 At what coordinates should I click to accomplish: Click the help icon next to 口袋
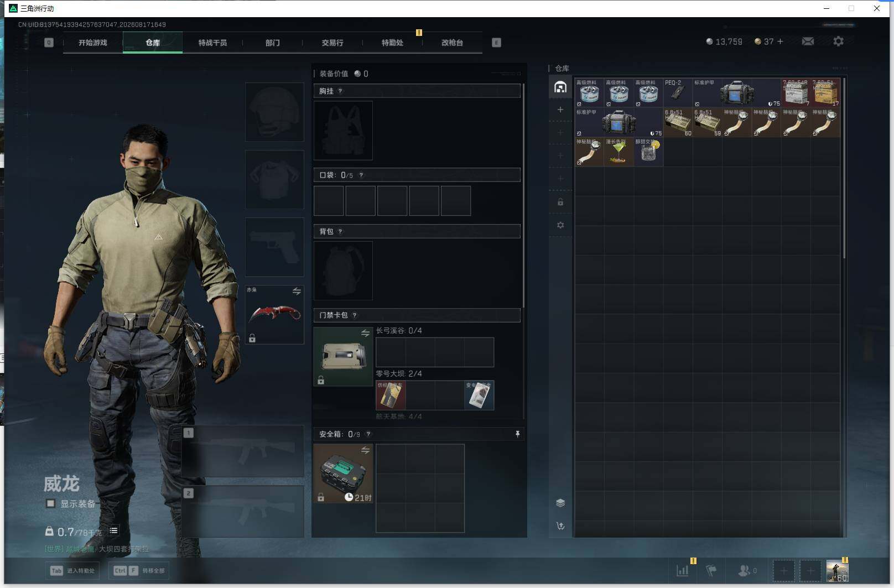pos(361,175)
